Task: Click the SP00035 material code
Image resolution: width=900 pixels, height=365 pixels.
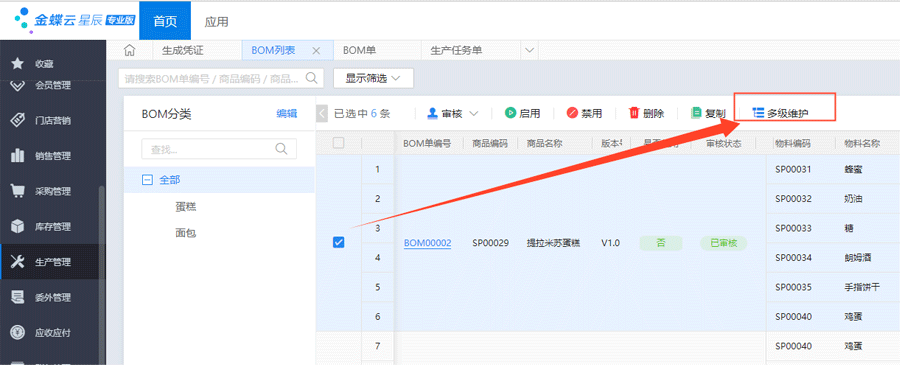Action: tap(793, 288)
